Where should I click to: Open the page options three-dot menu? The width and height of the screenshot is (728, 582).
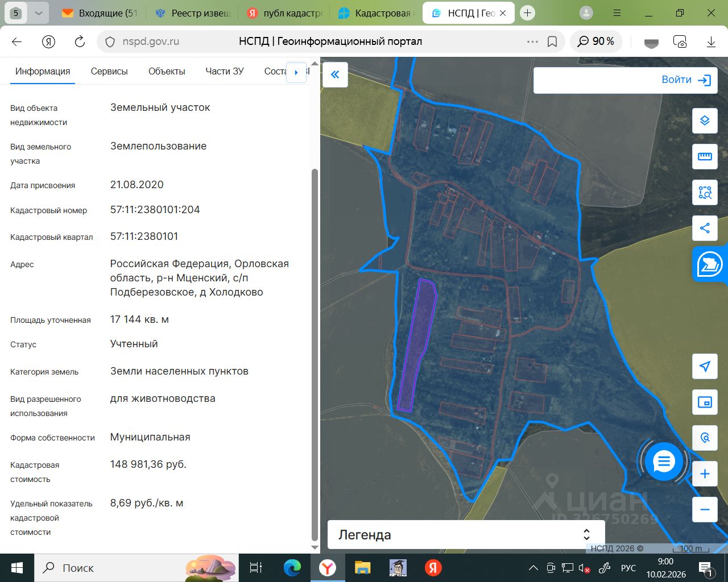point(532,41)
